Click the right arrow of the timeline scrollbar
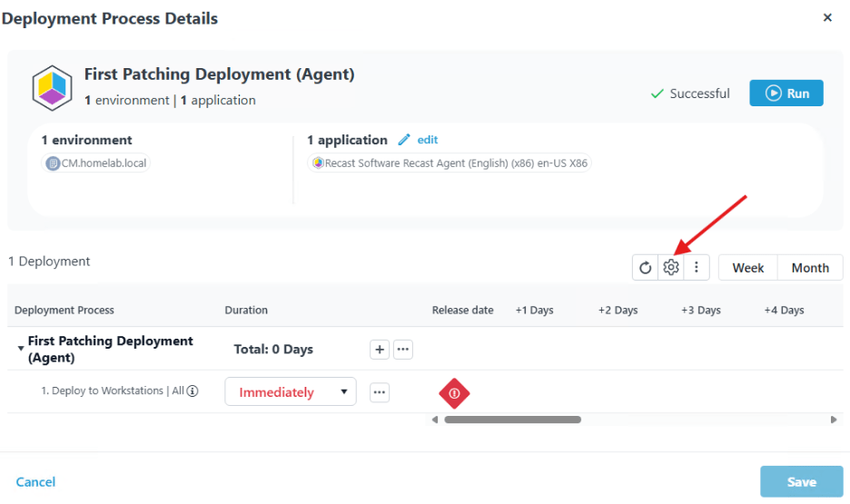850x504 pixels. point(834,420)
